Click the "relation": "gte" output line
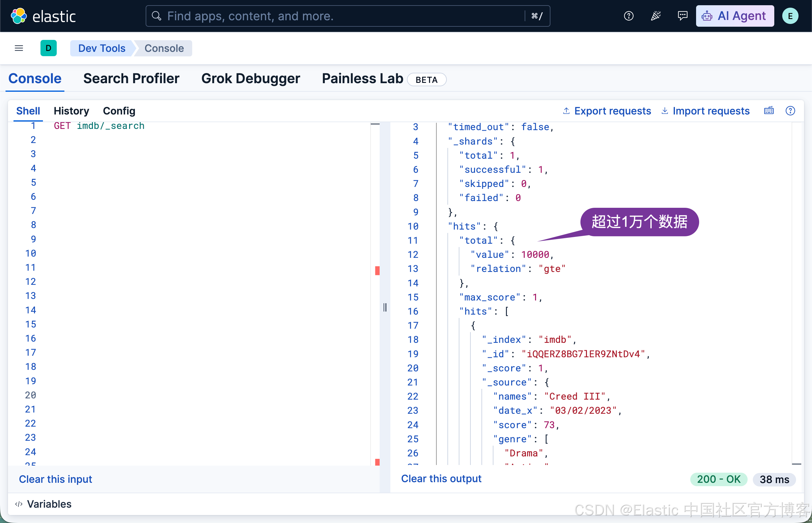 click(x=518, y=269)
